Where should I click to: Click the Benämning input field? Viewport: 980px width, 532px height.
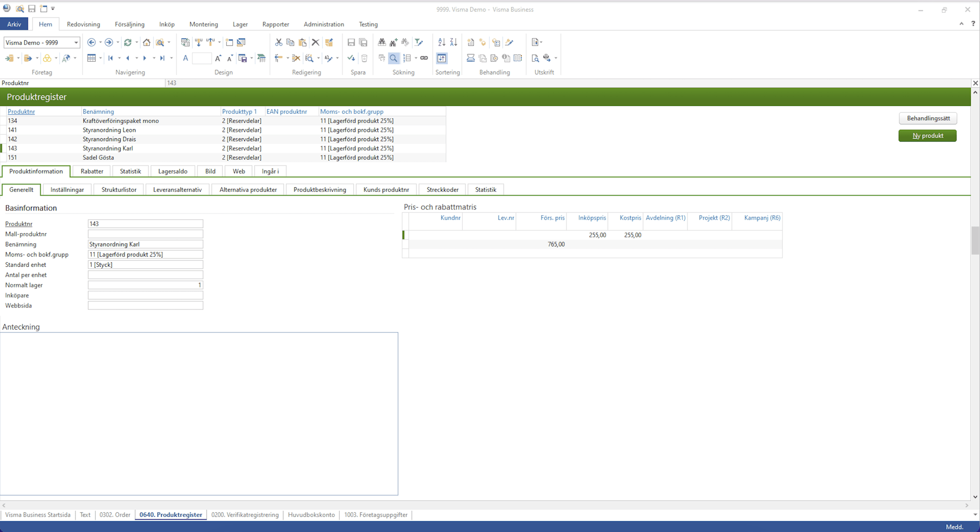tap(145, 244)
